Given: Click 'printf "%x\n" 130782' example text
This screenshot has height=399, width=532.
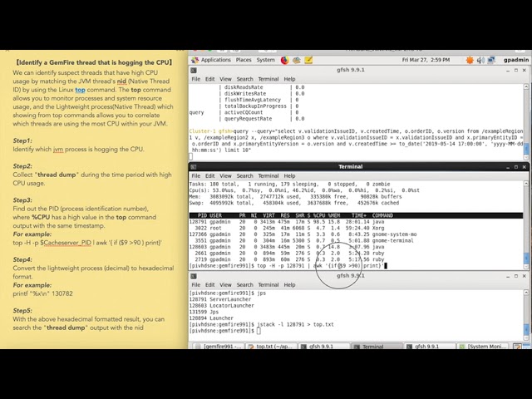Looking at the screenshot, I should 42,293.
